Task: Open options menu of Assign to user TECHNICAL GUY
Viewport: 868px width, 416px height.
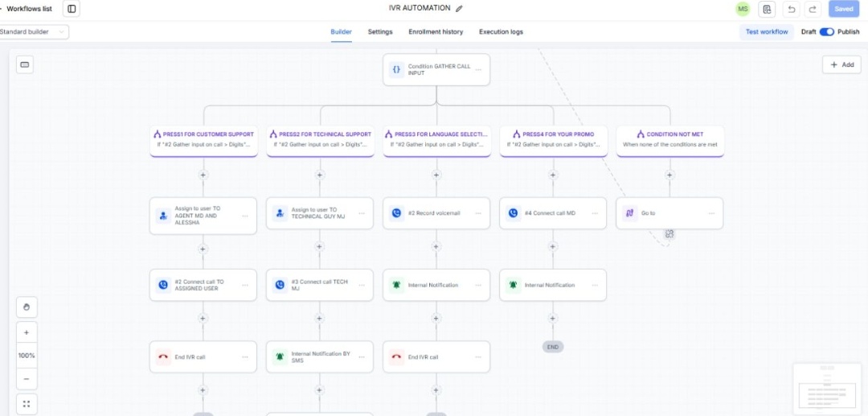Action: click(362, 212)
